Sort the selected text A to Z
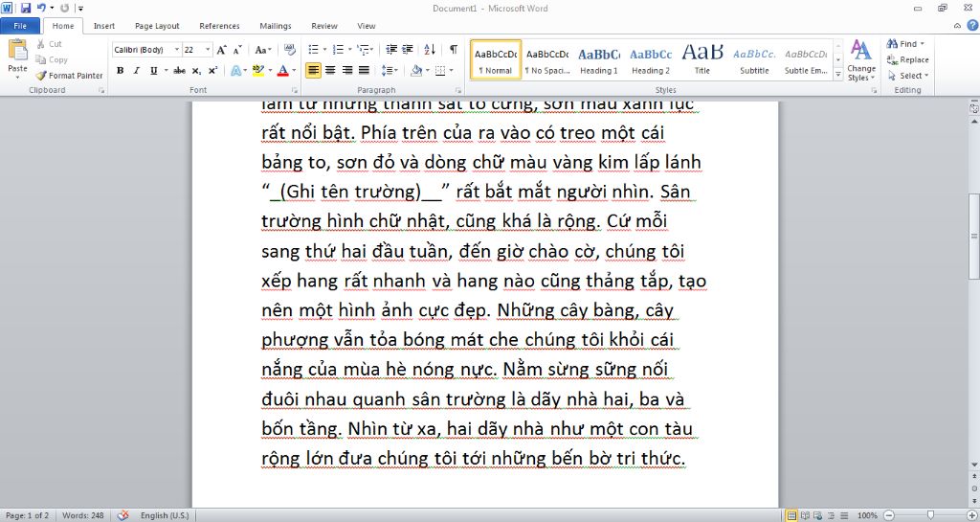The image size is (980, 522). tap(430, 50)
